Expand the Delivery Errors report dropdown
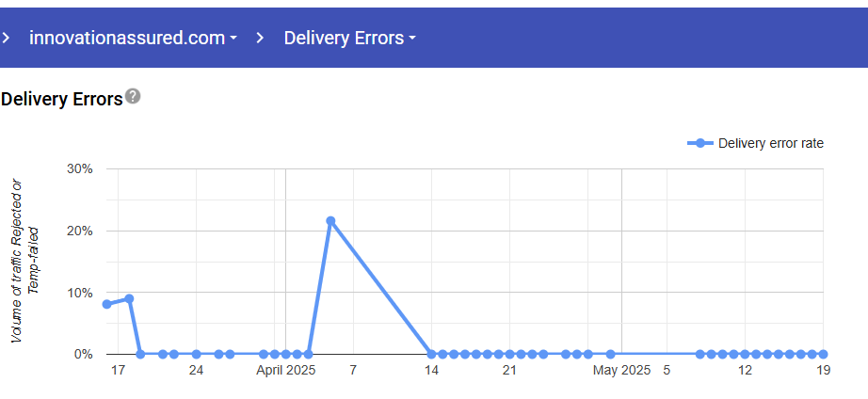 tap(349, 39)
